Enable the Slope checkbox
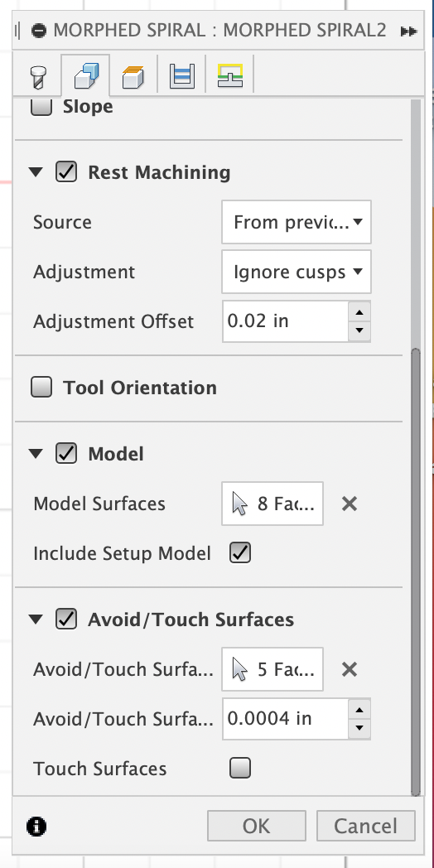Viewport: 434px width, 868px height. (x=41, y=106)
